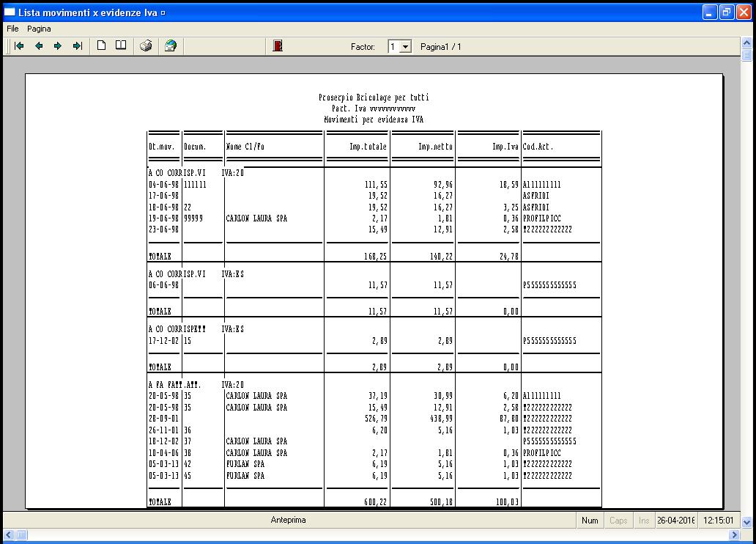This screenshot has height=544, width=756.
Task: Click the Caps indicator in status bar
Action: (x=618, y=521)
